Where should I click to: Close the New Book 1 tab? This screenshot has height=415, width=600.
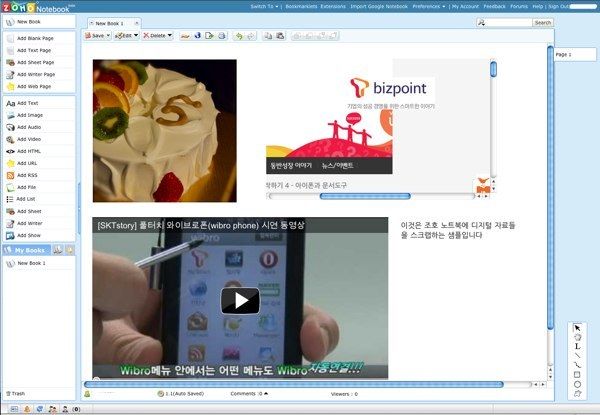[137, 23]
